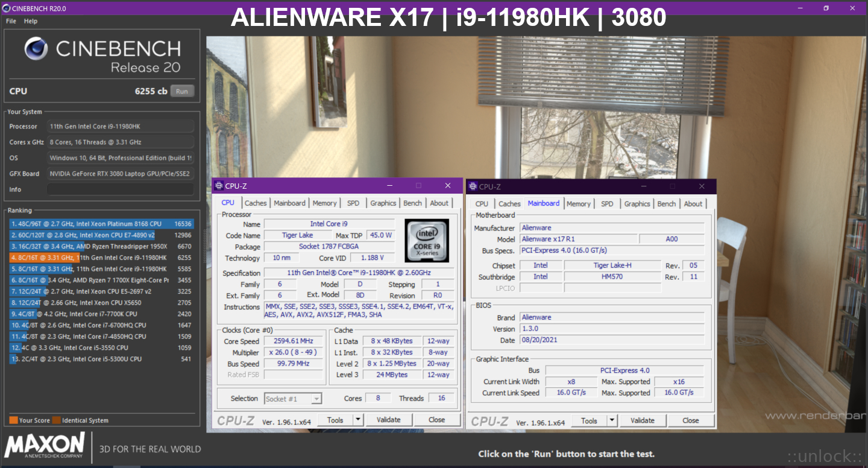The image size is (868, 468).
Task: Click the Multiplier x 26.0 value
Action: pos(294,353)
